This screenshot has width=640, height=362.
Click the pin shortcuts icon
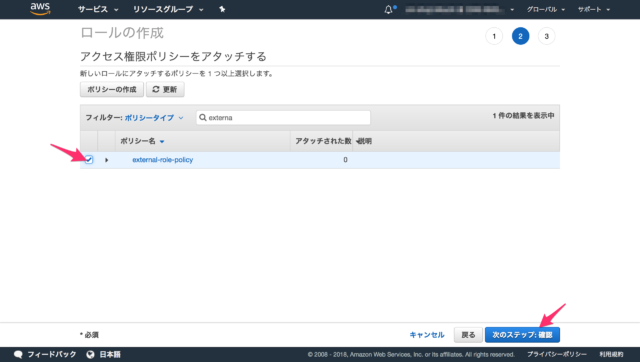(x=222, y=9)
